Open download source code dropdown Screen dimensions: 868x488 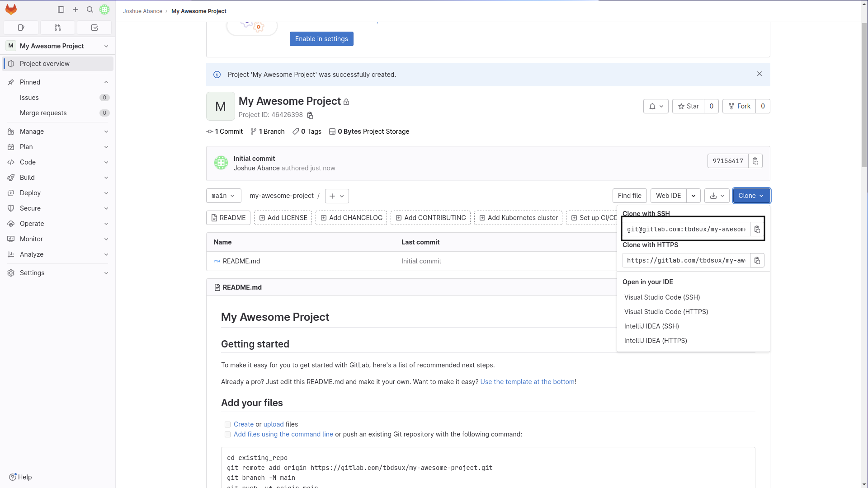[717, 196]
